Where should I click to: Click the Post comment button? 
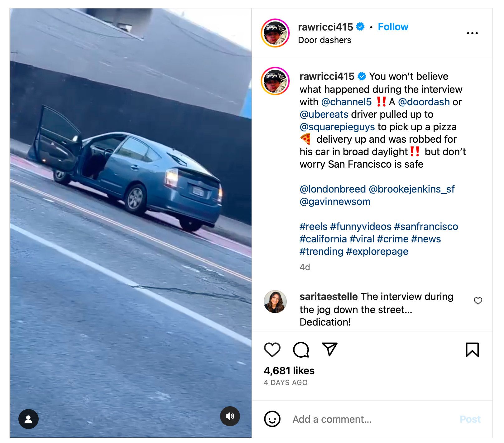click(x=470, y=419)
